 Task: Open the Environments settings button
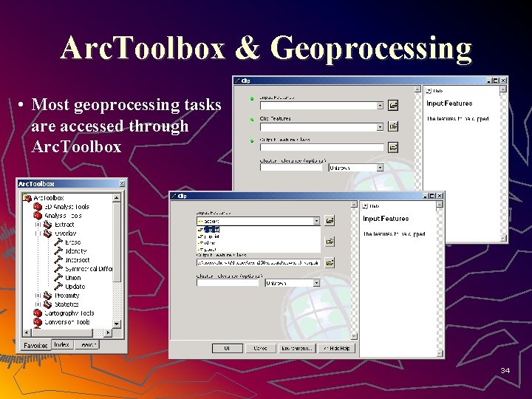coord(297,348)
